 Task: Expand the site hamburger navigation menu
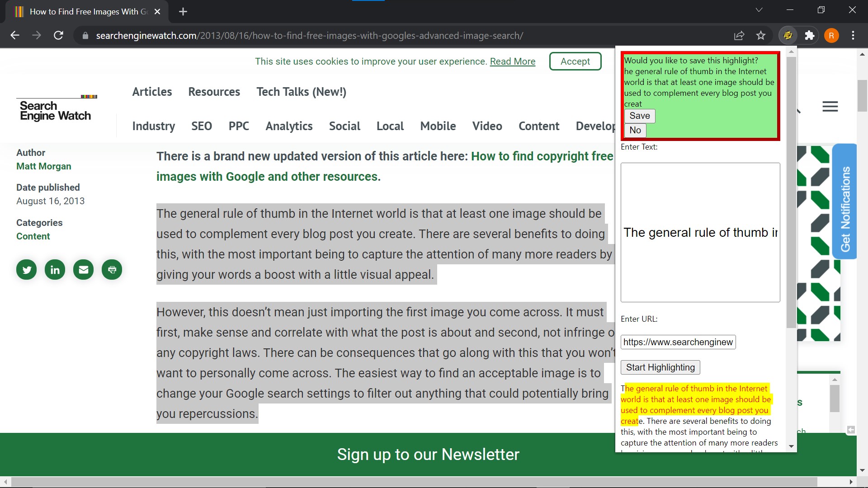click(x=830, y=107)
